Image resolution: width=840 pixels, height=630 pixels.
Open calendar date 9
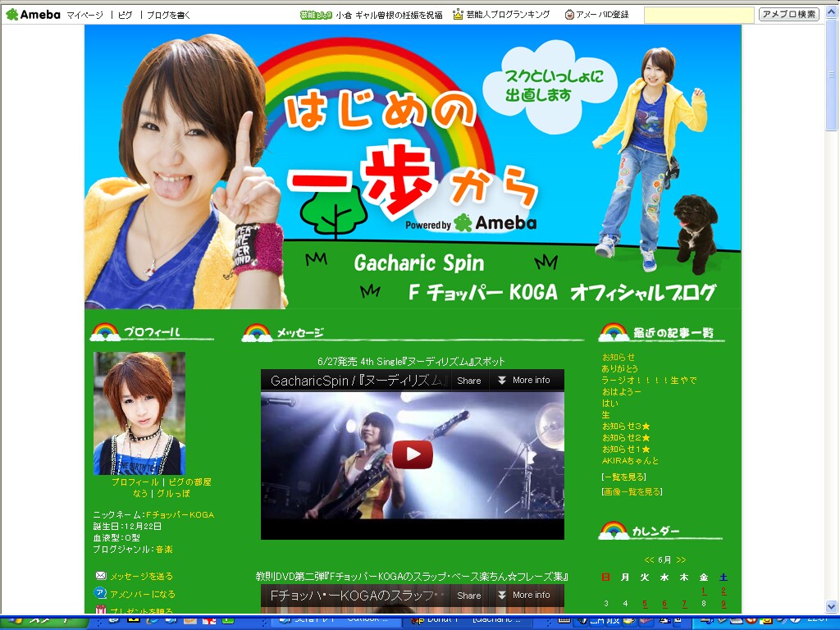point(724,604)
